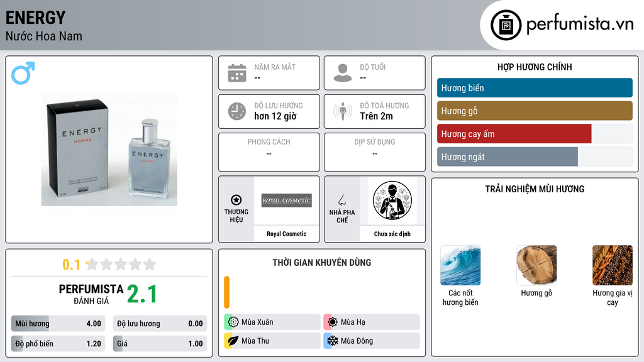
Task: Open the Royal Cosmetic brand name link
Action: 287,234
